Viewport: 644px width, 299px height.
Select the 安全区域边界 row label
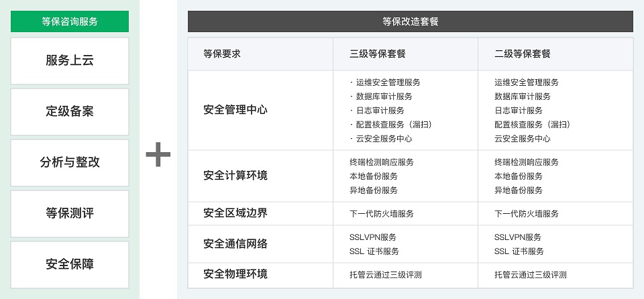pos(235,213)
